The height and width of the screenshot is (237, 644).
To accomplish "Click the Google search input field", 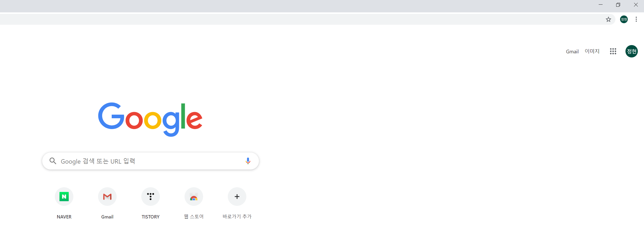I will (151, 161).
